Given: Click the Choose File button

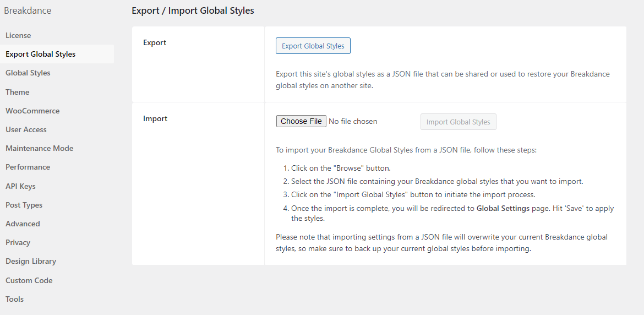Looking at the screenshot, I should tap(301, 121).
